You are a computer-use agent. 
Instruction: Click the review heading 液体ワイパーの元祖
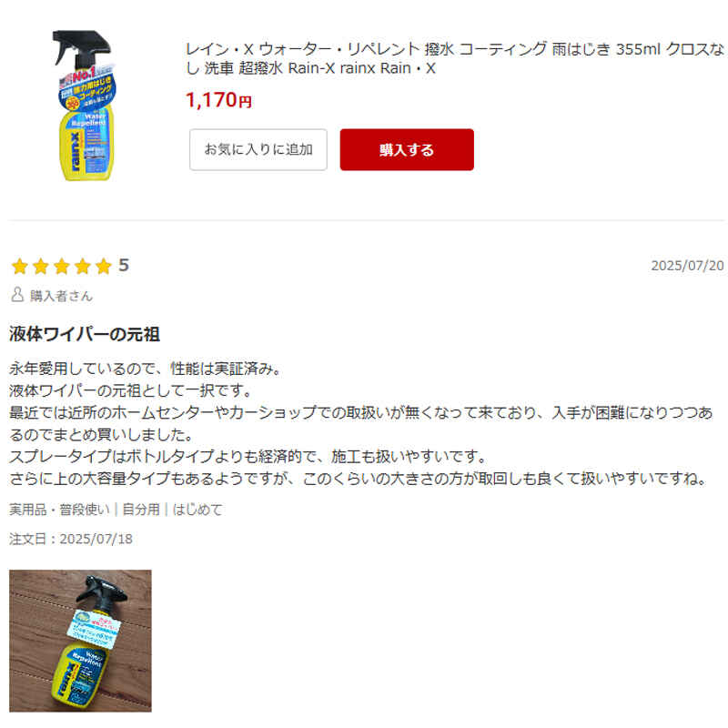tap(85, 334)
